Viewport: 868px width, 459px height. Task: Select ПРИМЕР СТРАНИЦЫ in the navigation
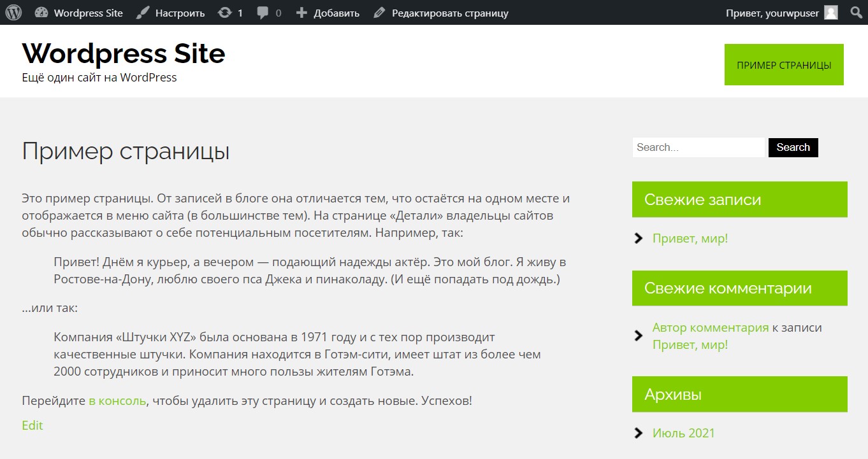click(x=784, y=64)
